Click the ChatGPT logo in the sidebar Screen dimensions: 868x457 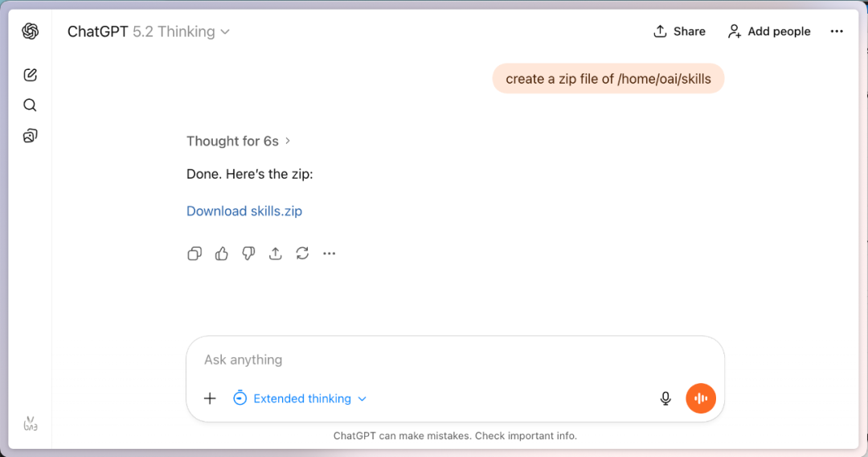pos(31,31)
